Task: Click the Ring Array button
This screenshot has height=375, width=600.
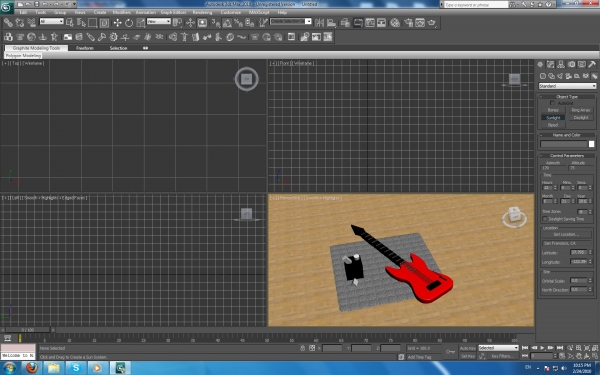Action: pyautogui.click(x=581, y=110)
